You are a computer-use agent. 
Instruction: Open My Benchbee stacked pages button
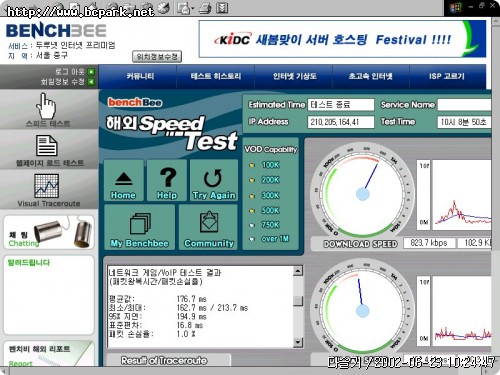tap(139, 227)
